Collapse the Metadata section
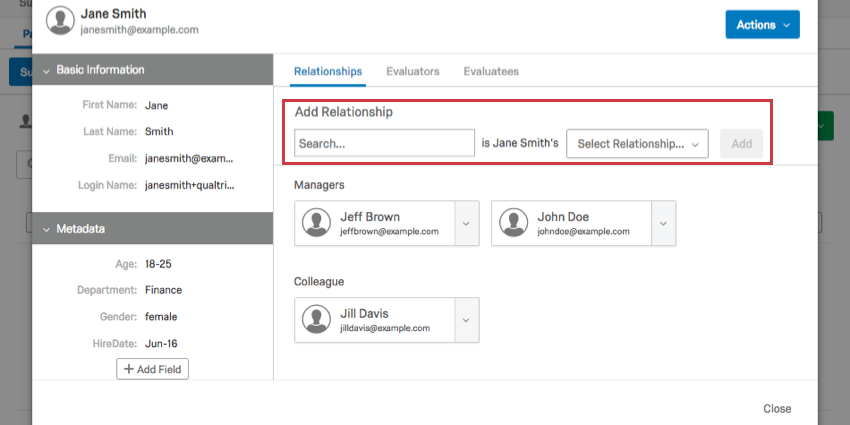This screenshot has width=850, height=425. pyautogui.click(x=47, y=229)
